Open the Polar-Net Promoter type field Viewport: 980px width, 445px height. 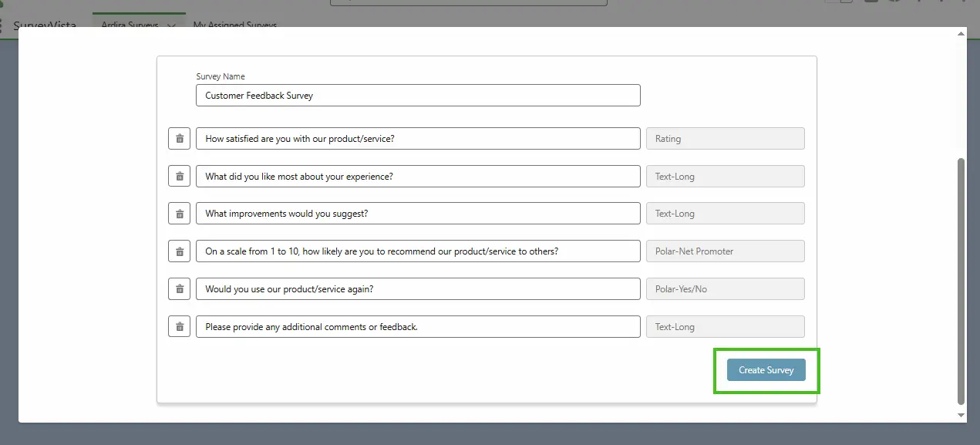click(x=725, y=251)
